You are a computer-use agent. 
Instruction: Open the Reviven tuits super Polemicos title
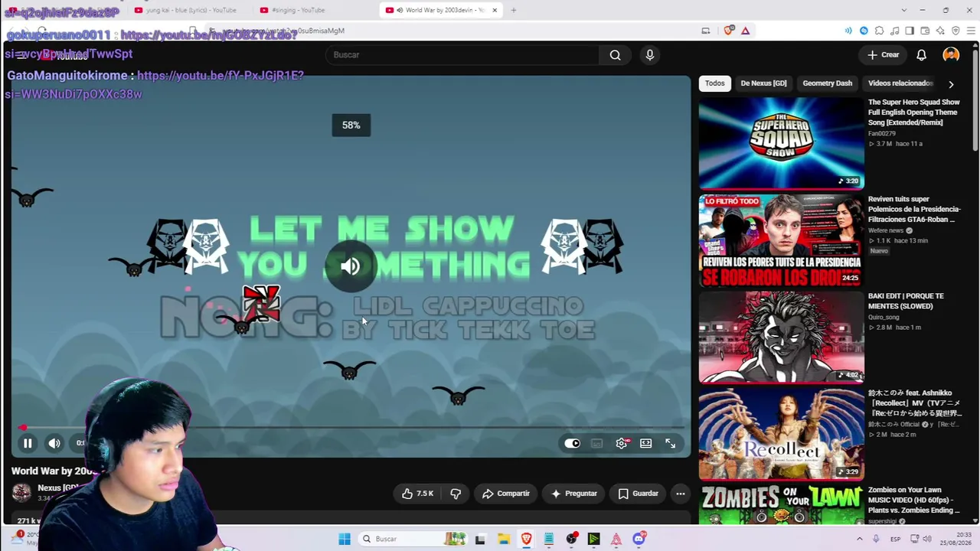(914, 209)
